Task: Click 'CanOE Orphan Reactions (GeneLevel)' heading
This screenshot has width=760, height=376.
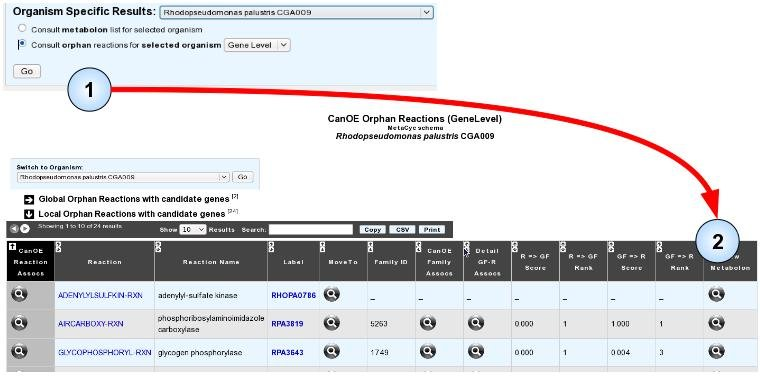Action: click(415, 119)
